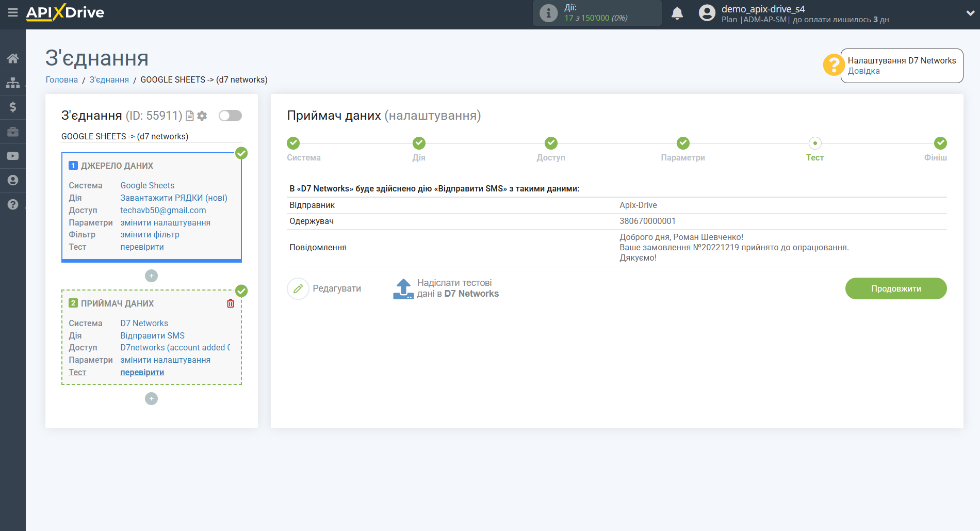The image size is (980, 531).
Task: Open the connections sitemap icon in the sidebar
Action: (13, 83)
